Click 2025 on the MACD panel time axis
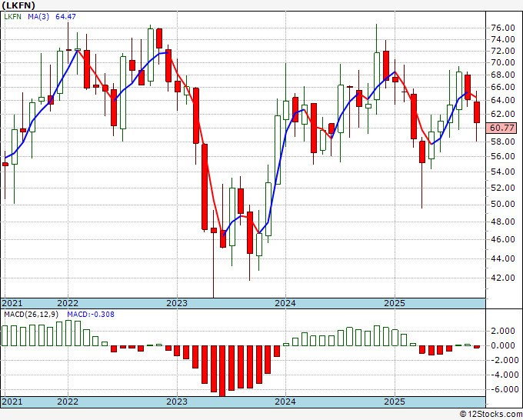The image size is (523, 420). 395,402
